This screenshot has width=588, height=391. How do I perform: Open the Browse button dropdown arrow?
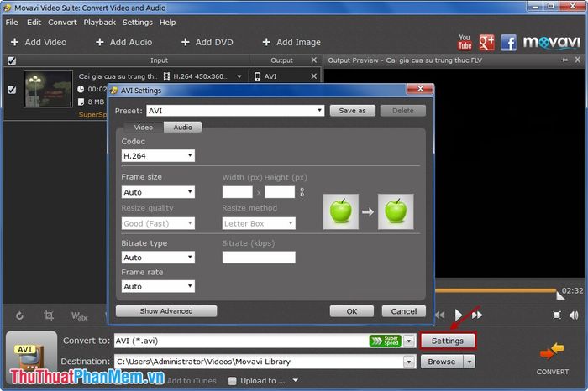click(469, 362)
